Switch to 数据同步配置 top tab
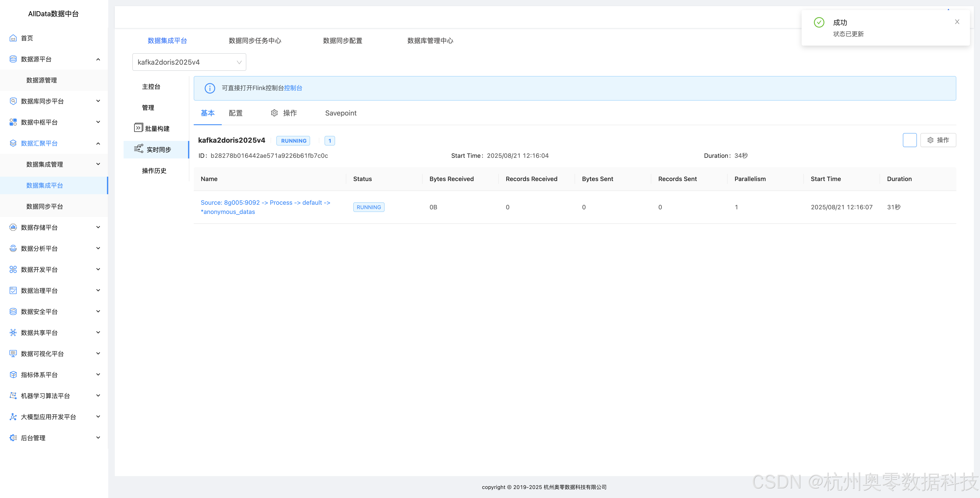Image resolution: width=980 pixels, height=498 pixels. (342, 41)
